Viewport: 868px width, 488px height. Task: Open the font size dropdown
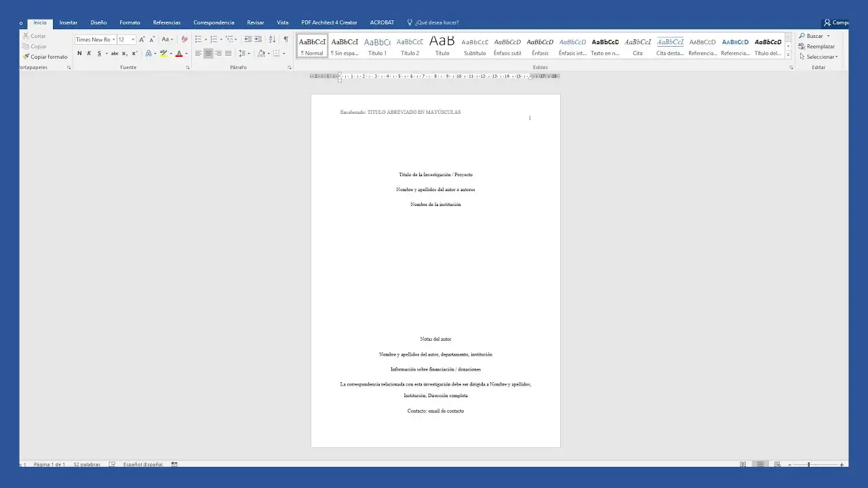(x=133, y=39)
